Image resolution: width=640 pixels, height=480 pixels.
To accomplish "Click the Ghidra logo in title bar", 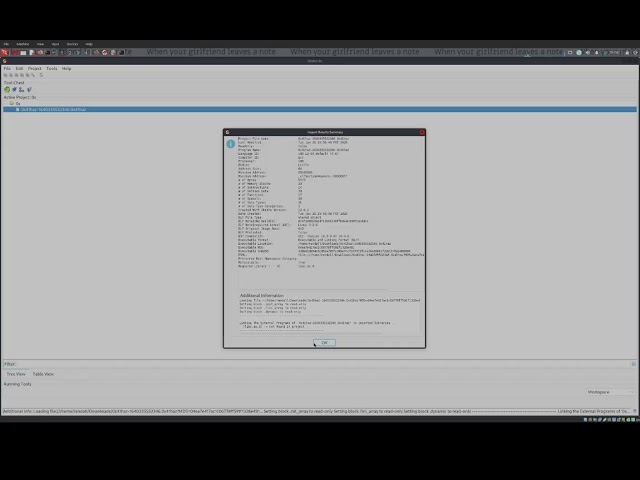I will pyautogui.click(x=4, y=61).
